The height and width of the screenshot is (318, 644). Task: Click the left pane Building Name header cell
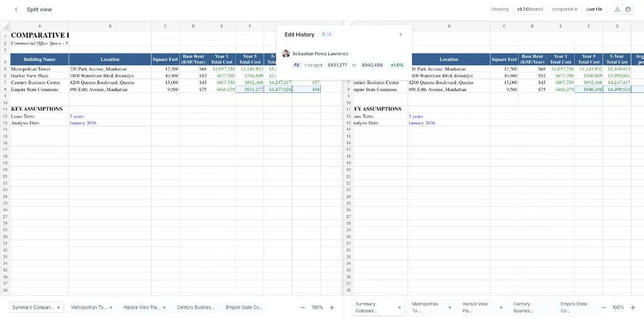40,59
